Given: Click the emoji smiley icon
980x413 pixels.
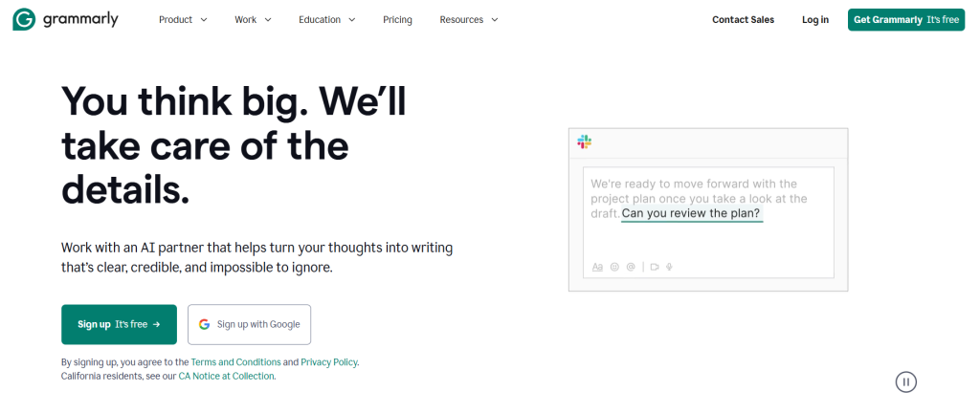Looking at the screenshot, I should coord(614,267).
